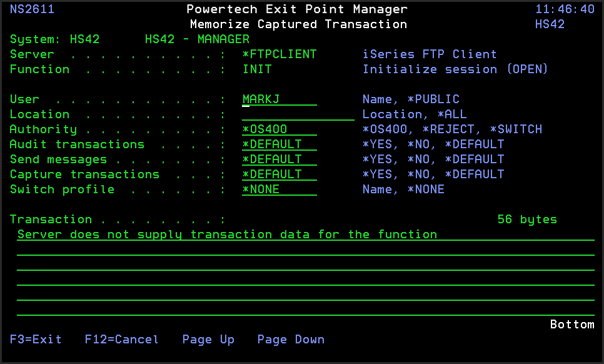The image size is (604, 364).
Task: Click the Capture transactions value field
Action: 279,174
